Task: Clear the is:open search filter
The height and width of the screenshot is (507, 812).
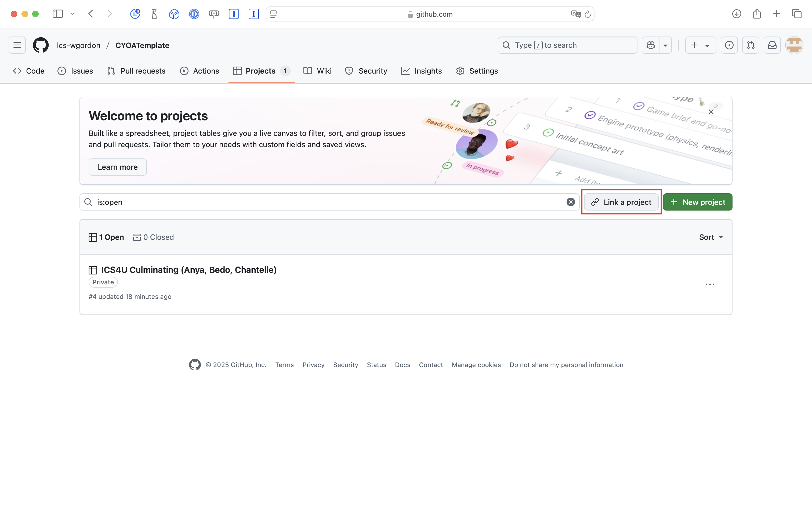Action: tap(571, 202)
